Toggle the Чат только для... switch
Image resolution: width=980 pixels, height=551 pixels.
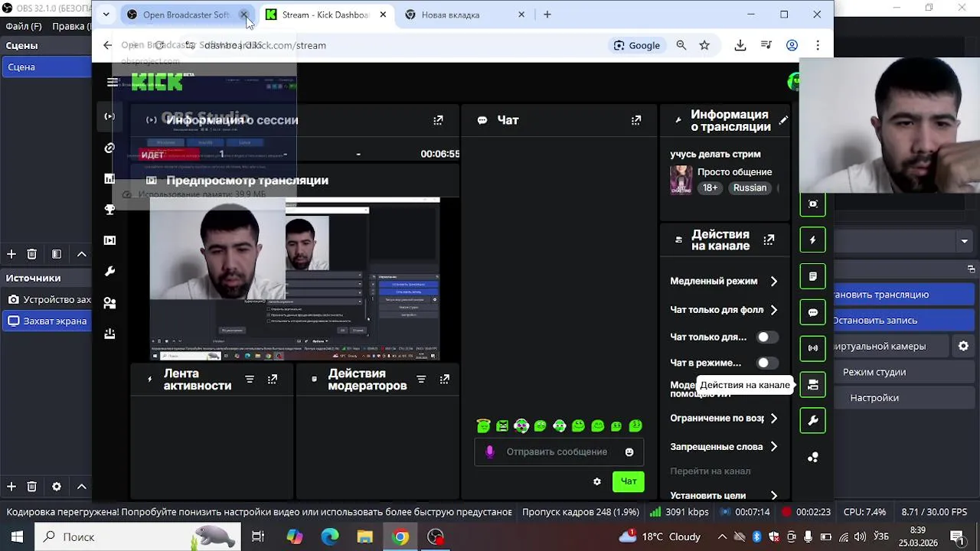pyautogui.click(x=767, y=337)
